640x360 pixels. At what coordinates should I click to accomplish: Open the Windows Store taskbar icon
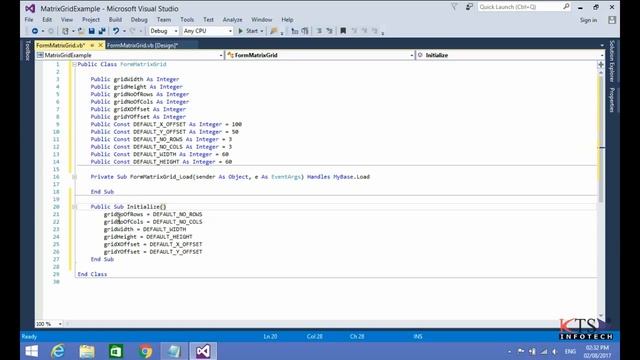[116, 351]
